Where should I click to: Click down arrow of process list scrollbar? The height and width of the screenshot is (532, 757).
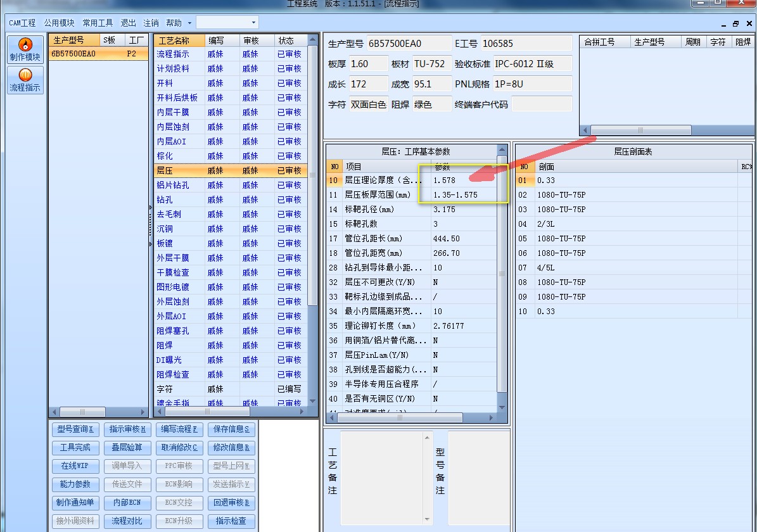(x=312, y=401)
